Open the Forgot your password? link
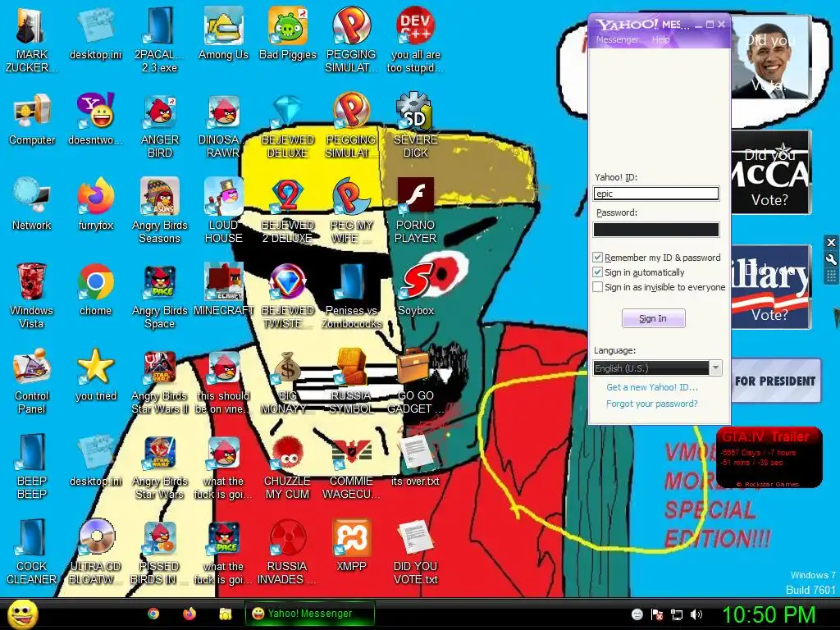This screenshot has width=840, height=630. click(652, 404)
